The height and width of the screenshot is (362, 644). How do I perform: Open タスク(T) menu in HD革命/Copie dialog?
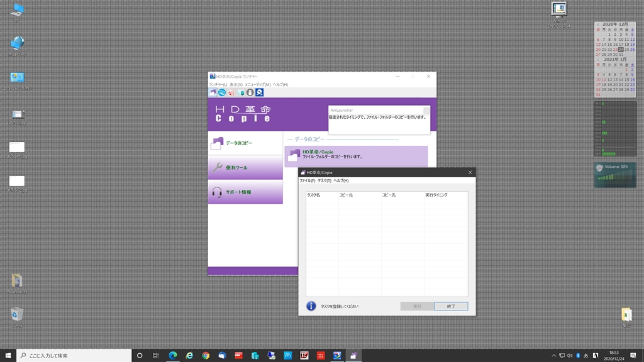(324, 180)
